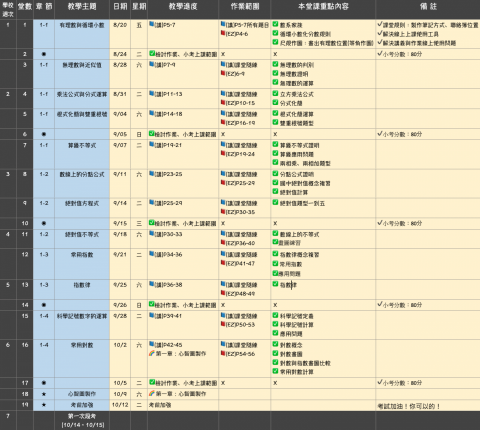Viewport: 480px width, 430px height.
Task: Click blue book icon beside [講]P19-21
Action: tap(152, 144)
